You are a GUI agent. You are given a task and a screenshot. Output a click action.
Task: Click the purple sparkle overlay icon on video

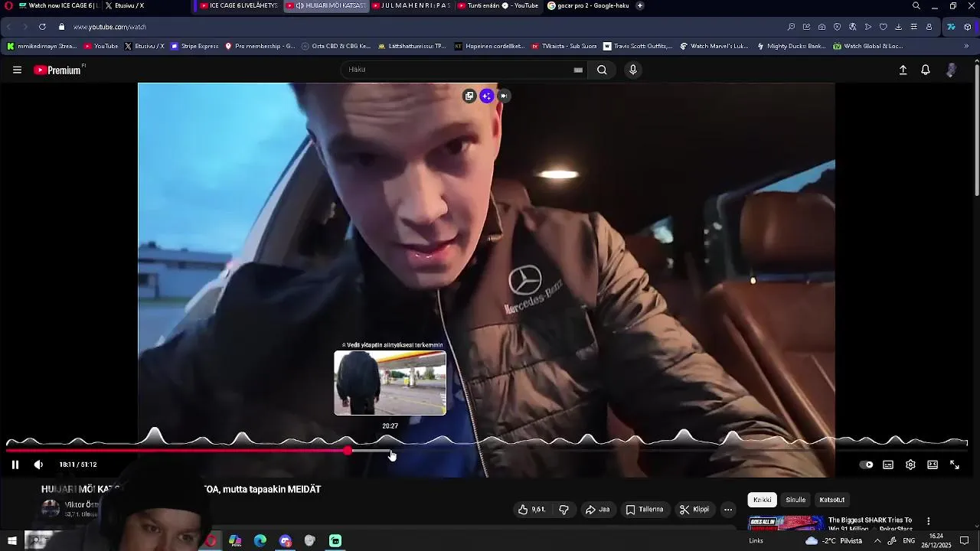(487, 96)
